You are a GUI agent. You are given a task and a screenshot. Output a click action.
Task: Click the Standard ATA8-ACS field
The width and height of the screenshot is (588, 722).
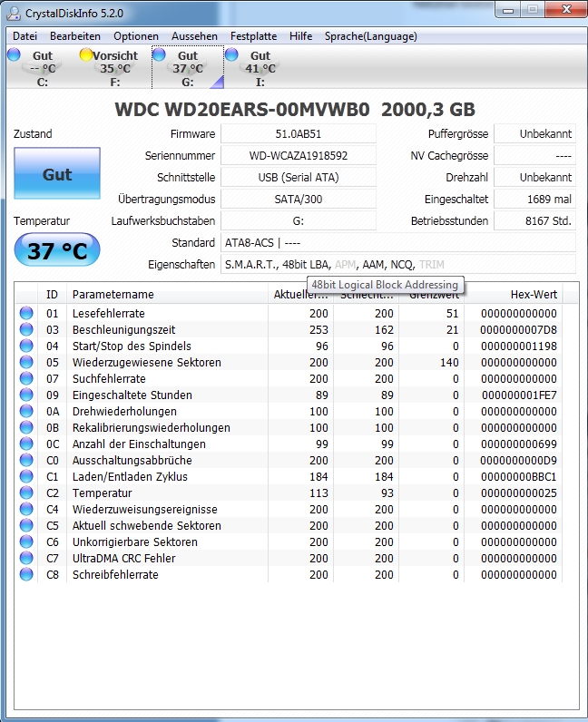(398, 243)
